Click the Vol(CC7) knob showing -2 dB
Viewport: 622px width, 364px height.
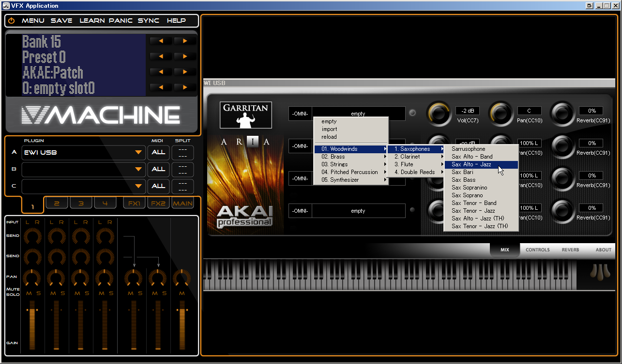pos(439,113)
